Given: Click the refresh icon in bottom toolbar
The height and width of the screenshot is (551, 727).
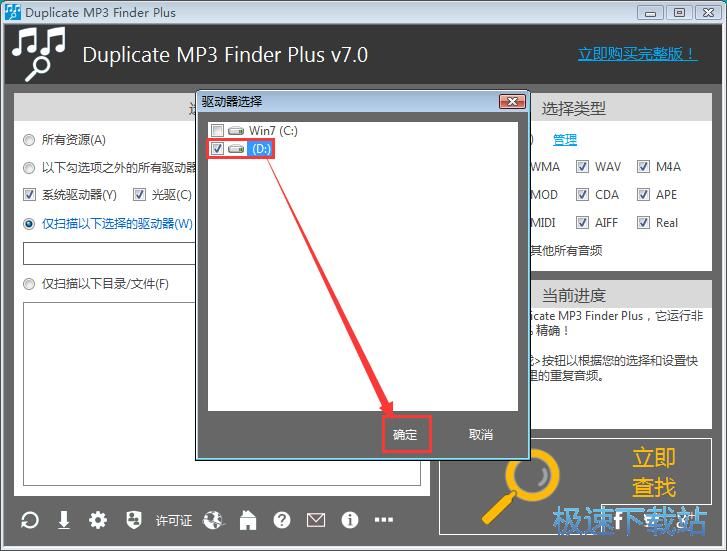Looking at the screenshot, I should 30,520.
